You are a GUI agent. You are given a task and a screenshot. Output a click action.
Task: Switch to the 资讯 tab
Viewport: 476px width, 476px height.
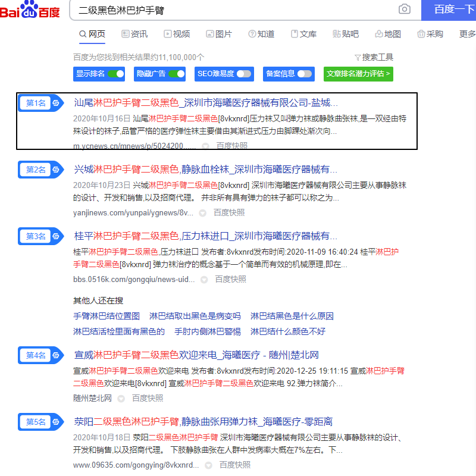click(134, 34)
